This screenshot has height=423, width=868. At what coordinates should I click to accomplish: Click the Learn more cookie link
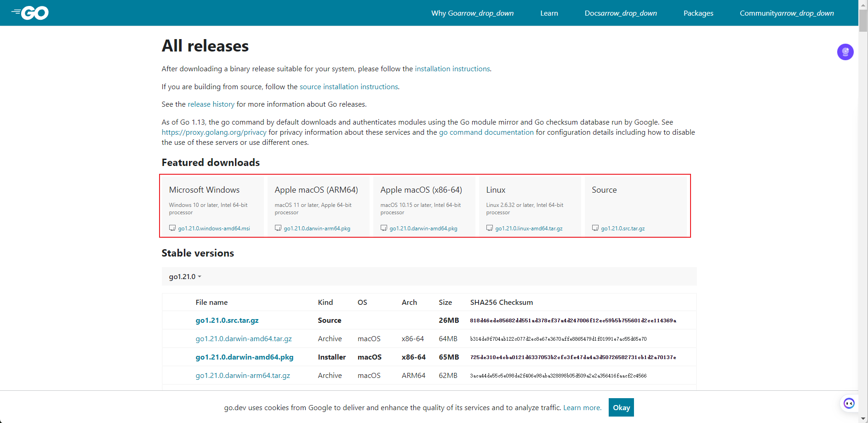582,407
